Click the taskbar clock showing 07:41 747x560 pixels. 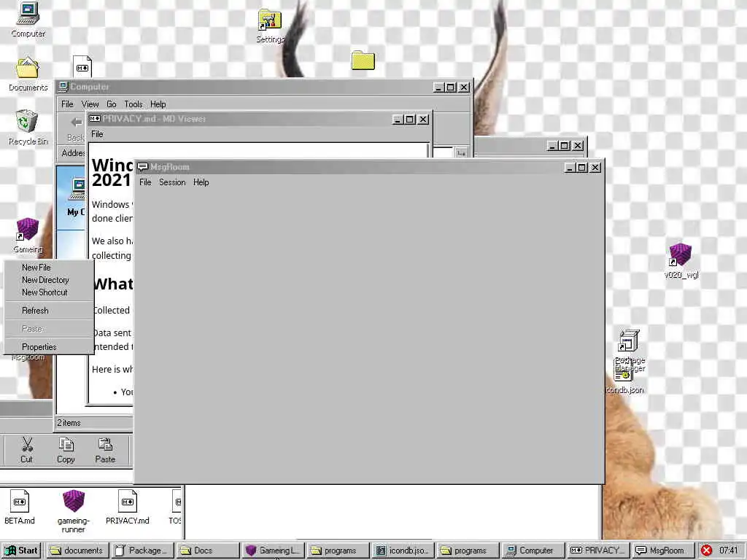(729, 551)
